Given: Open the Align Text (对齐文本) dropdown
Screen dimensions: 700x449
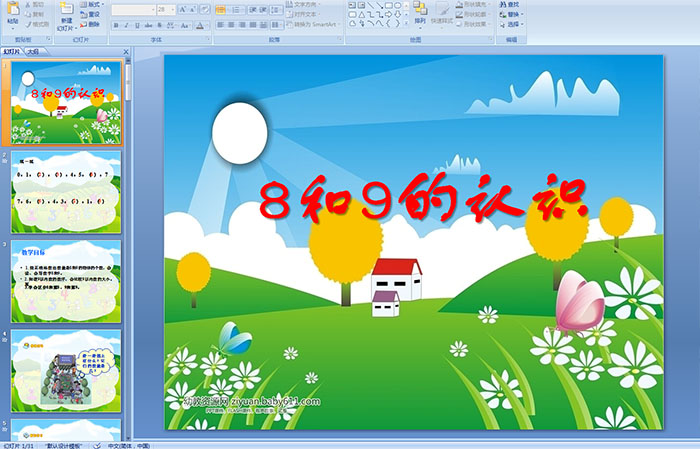Looking at the screenshot, I should pyautogui.click(x=305, y=14).
